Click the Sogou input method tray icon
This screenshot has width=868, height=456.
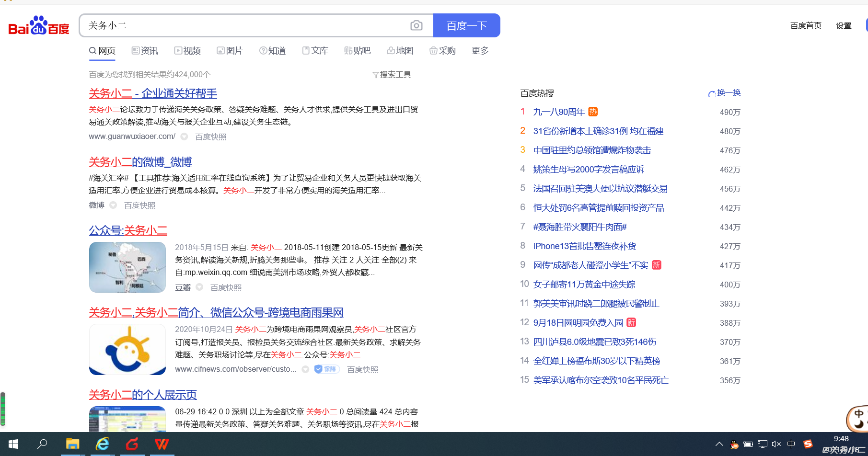pos(808,444)
